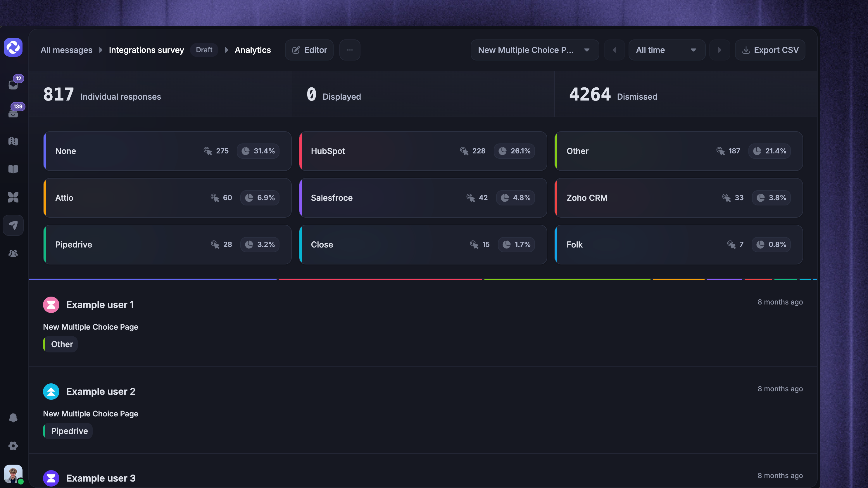The height and width of the screenshot is (488, 868).
Task: Open the Example user 2 name
Action: click(x=101, y=392)
